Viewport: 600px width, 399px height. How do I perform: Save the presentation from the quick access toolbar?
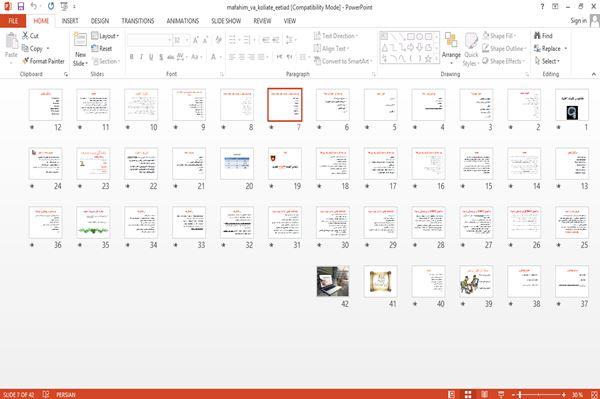click(21, 7)
